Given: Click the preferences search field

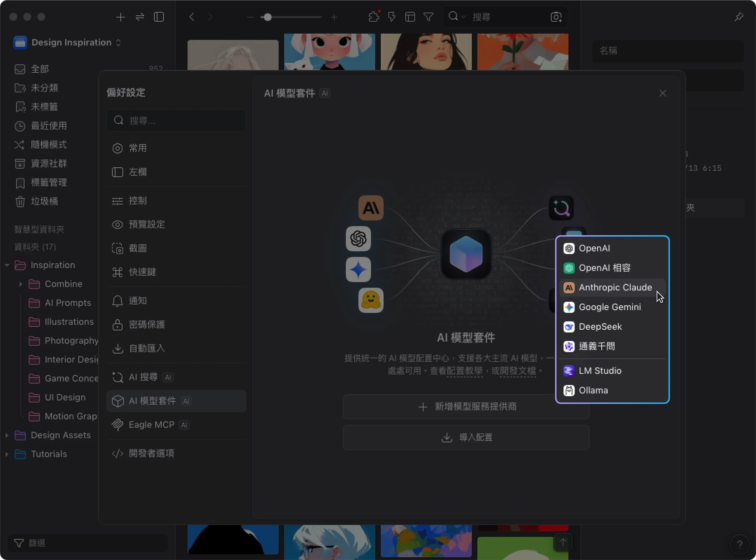Looking at the screenshot, I should click(176, 120).
